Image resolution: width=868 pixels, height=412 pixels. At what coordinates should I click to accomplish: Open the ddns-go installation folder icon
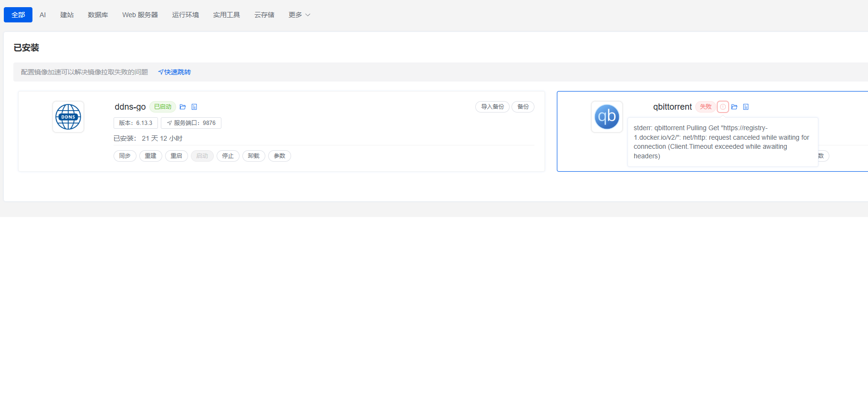click(x=183, y=107)
